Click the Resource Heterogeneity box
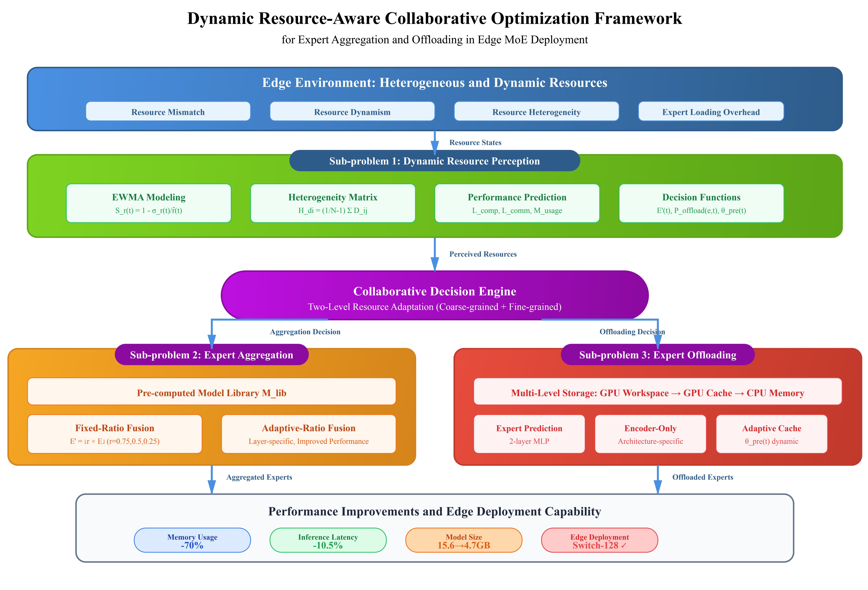Viewport: 868px width, 590px height. (x=536, y=111)
